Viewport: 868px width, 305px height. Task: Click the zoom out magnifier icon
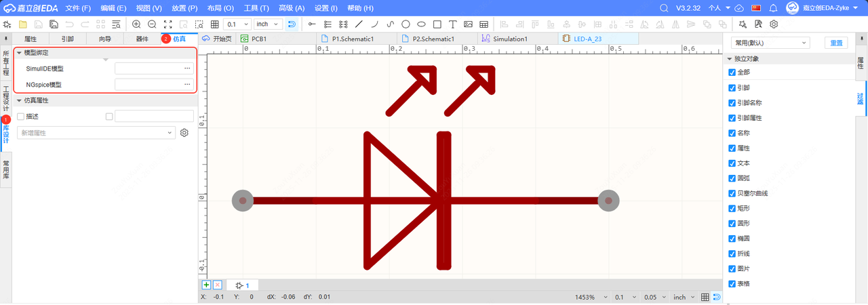[152, 24]
